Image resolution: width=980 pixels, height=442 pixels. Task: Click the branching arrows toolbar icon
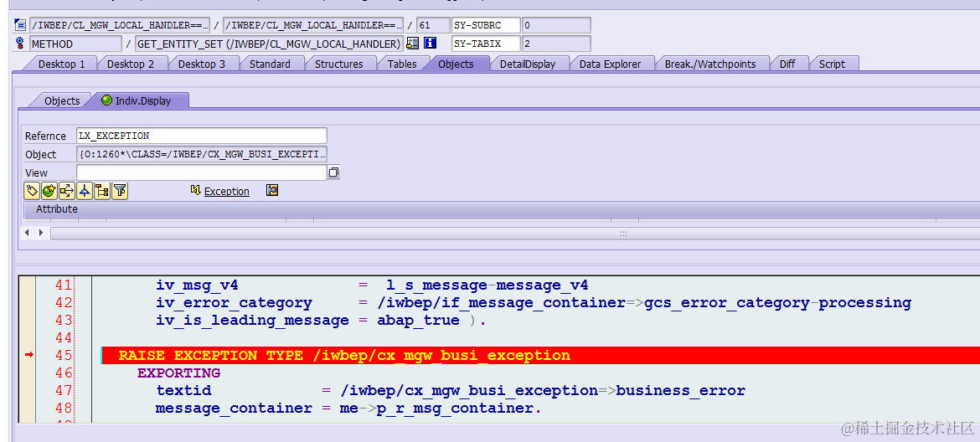click(67, 191)
